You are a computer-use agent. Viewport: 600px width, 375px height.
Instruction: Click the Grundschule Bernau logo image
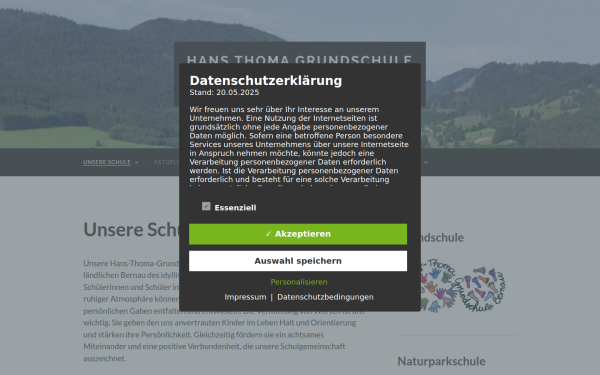463,286
